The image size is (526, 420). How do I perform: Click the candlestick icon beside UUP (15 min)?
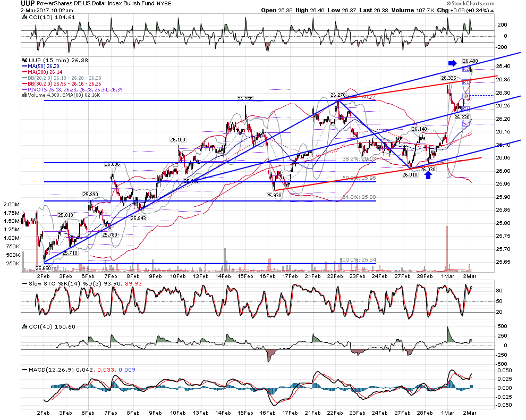(24, 61)
